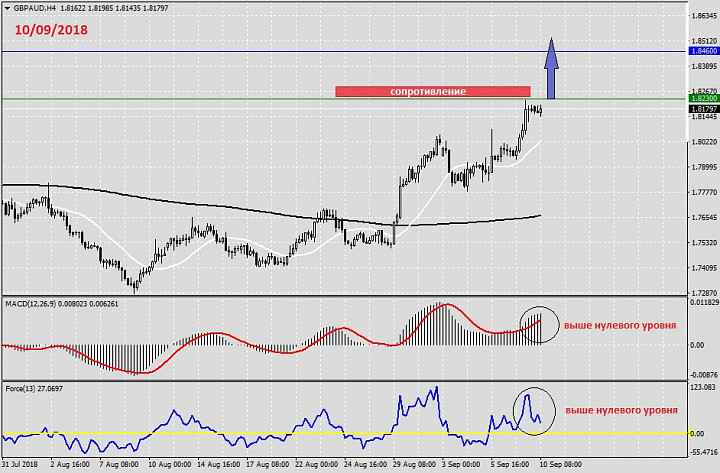
Task: Click выше нулевого уровня text beside MACD
Action: click(620, 326)
